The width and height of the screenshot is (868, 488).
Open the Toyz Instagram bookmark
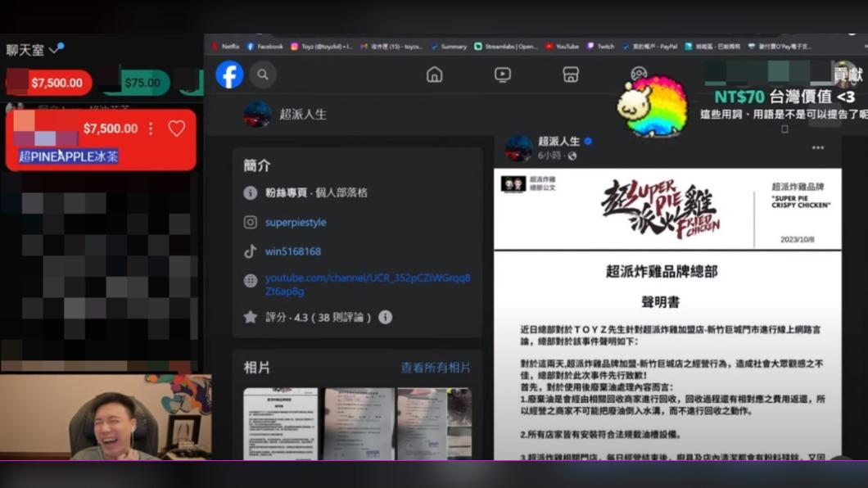322,47
